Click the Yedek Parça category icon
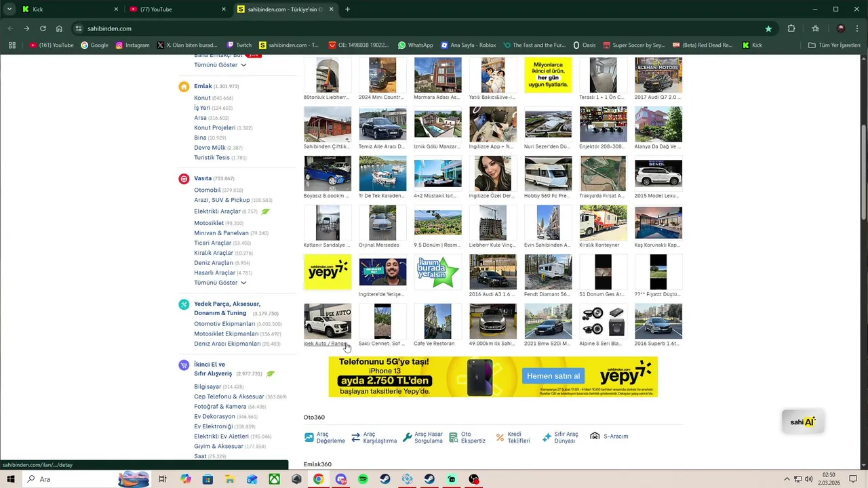The image size is (868, 488). click(x=184, y=305)
